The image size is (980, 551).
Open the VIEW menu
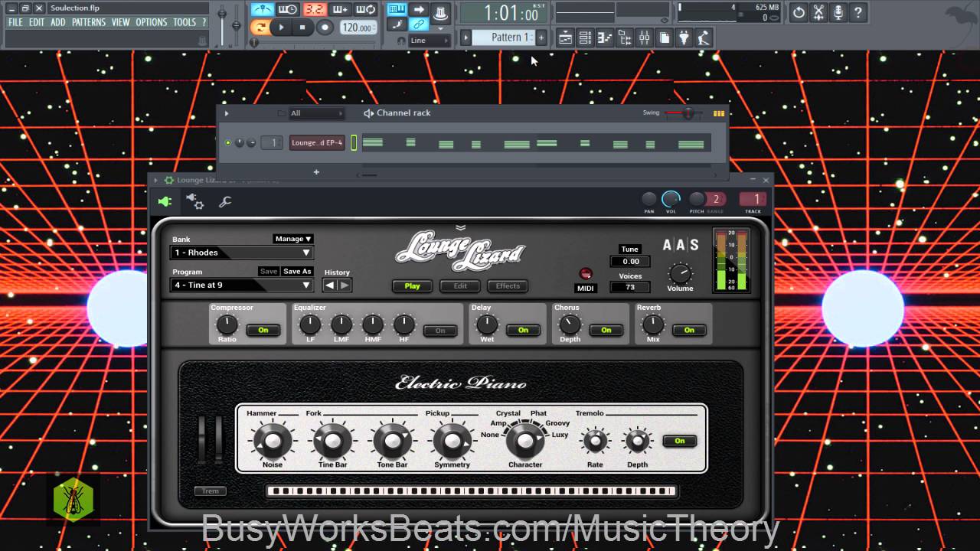pos(121,22)
